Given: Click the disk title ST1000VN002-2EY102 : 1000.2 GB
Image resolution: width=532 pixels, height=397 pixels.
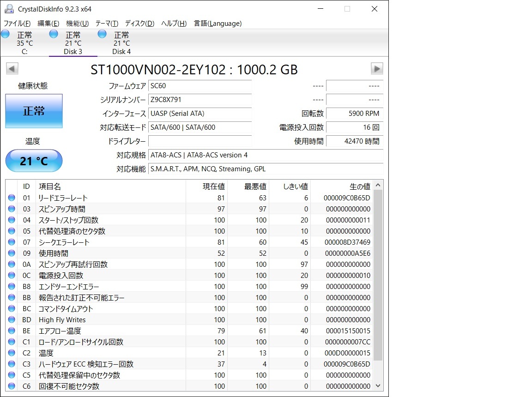Looking at the screenshot, I should (x=194, y=70).
